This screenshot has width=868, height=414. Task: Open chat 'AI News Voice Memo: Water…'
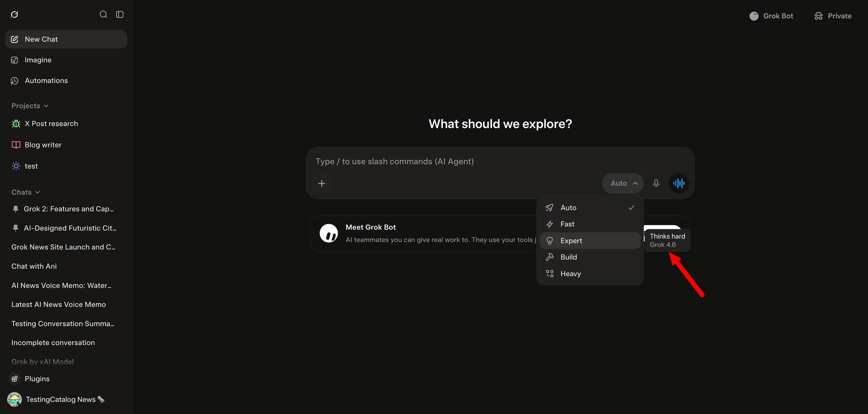tap(66, 285)
